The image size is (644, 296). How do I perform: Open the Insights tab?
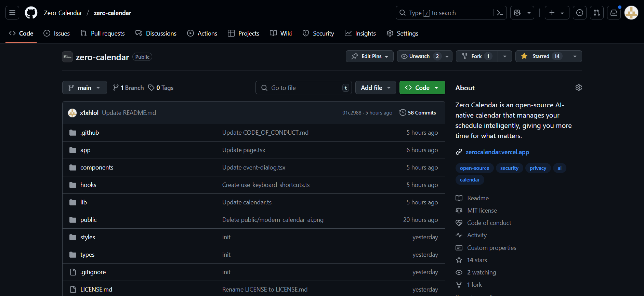coord(360,33)
